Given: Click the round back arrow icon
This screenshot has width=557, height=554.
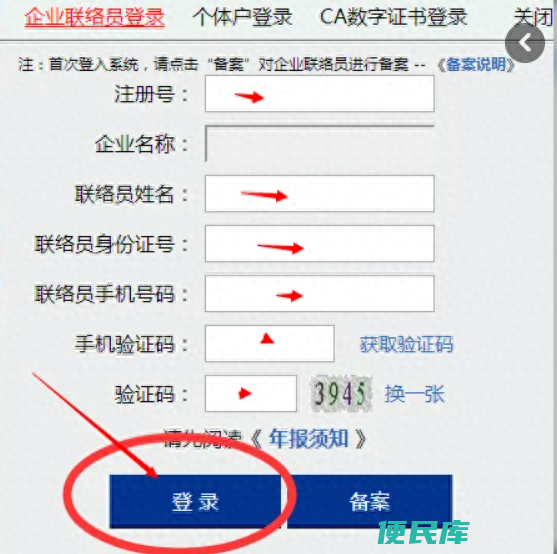Looking at the screenshot, I should pos(525,43).
